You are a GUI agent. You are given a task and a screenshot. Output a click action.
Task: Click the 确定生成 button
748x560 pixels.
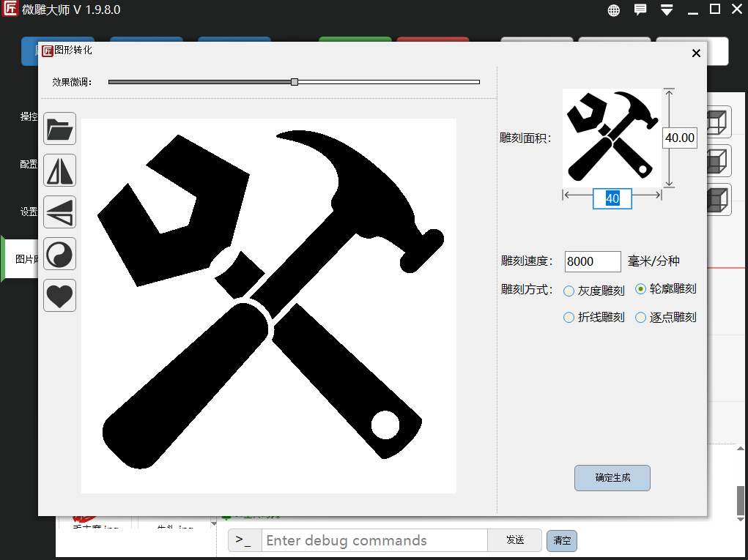pos(612,477)
